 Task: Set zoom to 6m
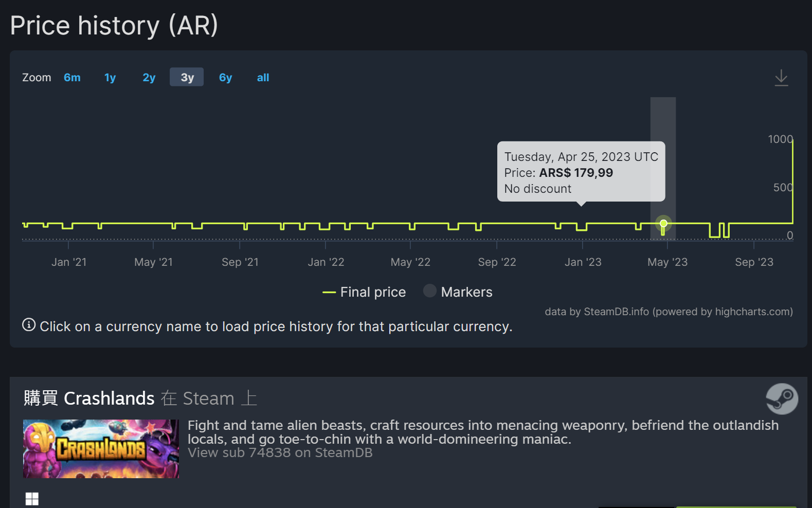click(x=72, y=77)
